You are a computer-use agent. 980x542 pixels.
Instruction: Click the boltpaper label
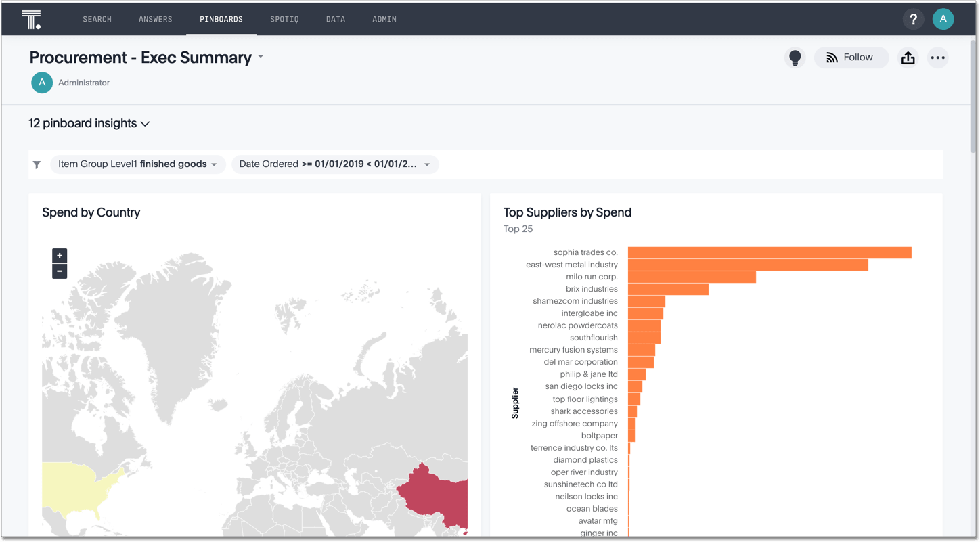point(599,436)
